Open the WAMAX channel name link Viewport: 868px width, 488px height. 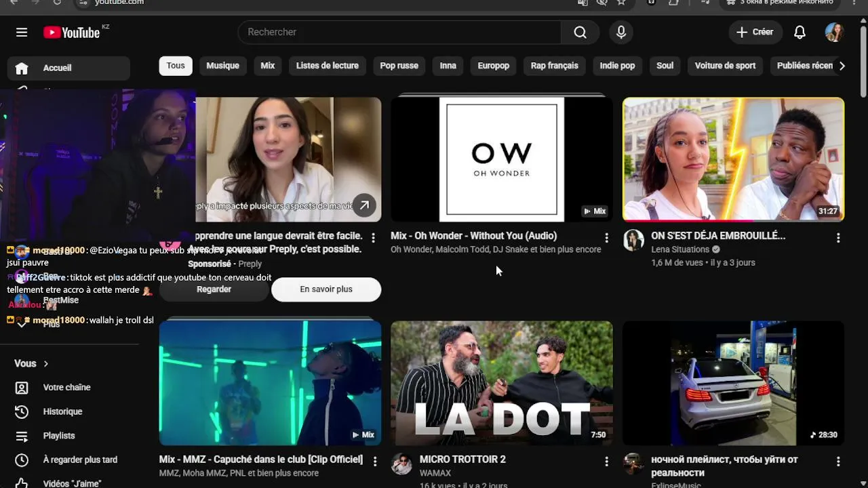(435, 473)
